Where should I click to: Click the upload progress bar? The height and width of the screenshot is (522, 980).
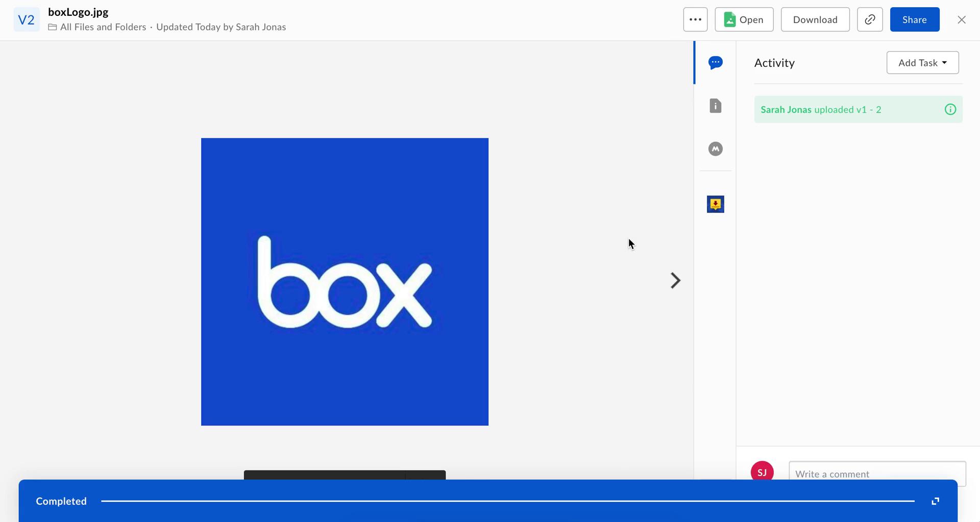[507, 501]
